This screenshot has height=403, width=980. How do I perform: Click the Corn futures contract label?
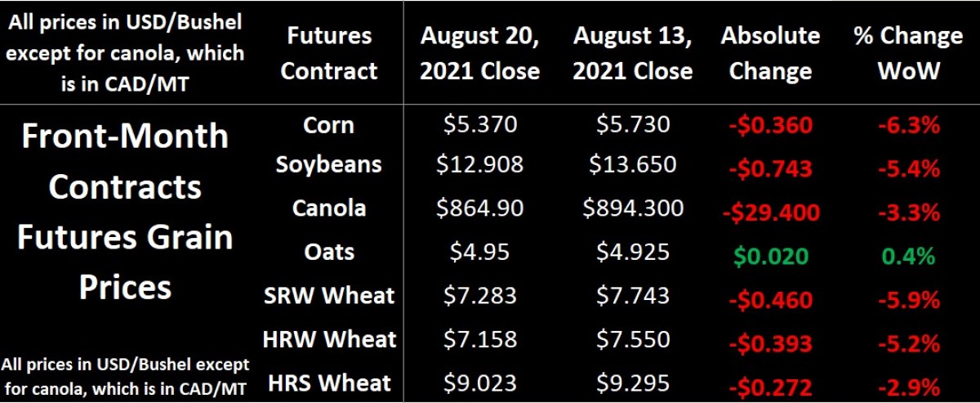coord(328,125)
